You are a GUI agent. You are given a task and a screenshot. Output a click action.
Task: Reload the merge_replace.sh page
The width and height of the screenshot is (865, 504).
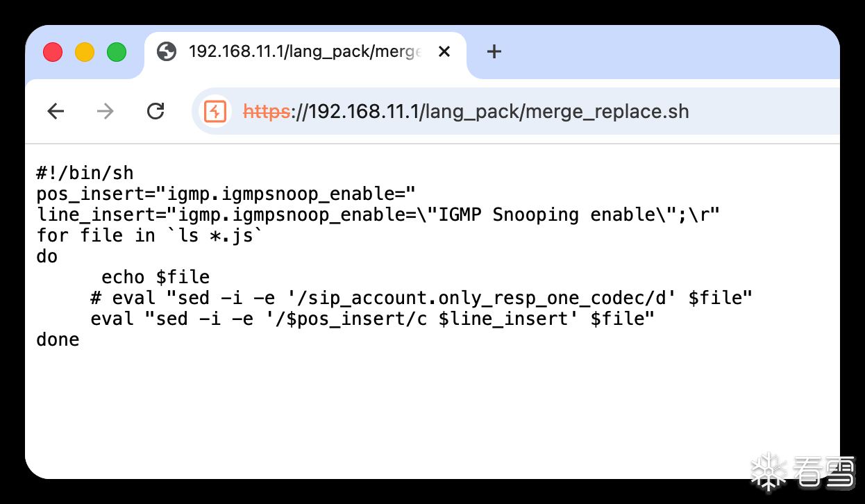[x=156, y=111]
